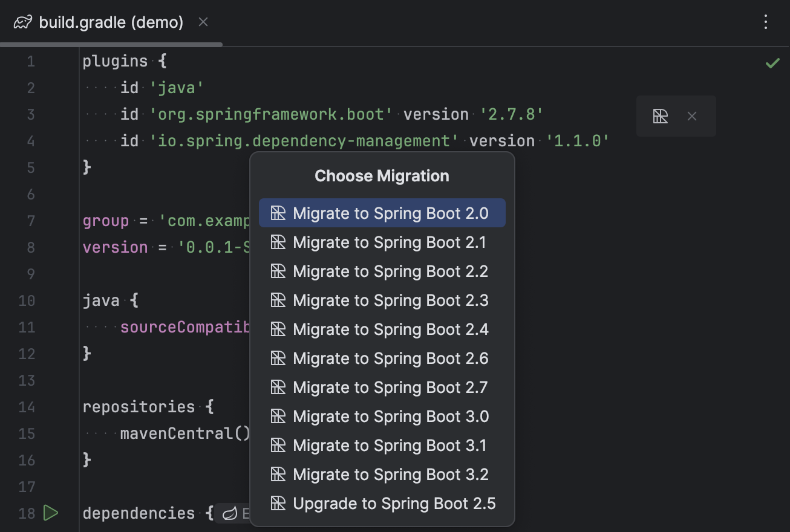Click the green inspections checkmark indicator
Viewport: 790px width, 532px height.
click(772, 62)
